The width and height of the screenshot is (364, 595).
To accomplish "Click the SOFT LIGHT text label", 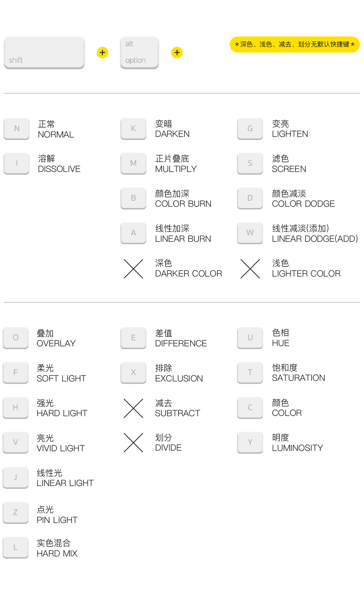I will [61, 379].
